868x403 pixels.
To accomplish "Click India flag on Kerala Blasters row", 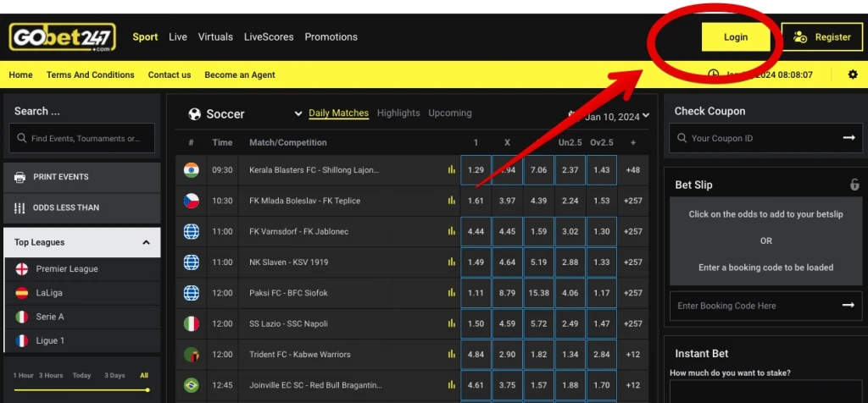I will click(x=191, y=169).
